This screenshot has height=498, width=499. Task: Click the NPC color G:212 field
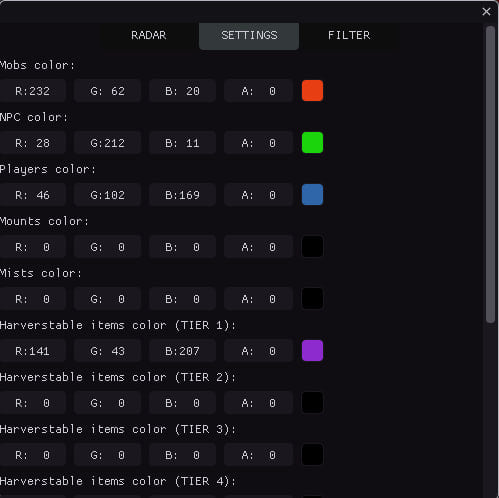107,143
